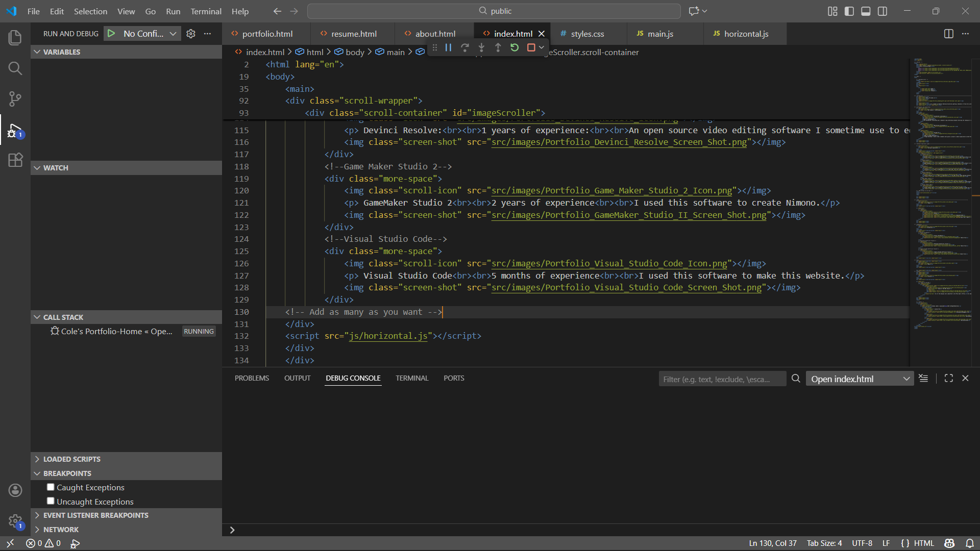Open the 'Open index.html' session dropdown
980x551 pixels.
pos(860,379)
